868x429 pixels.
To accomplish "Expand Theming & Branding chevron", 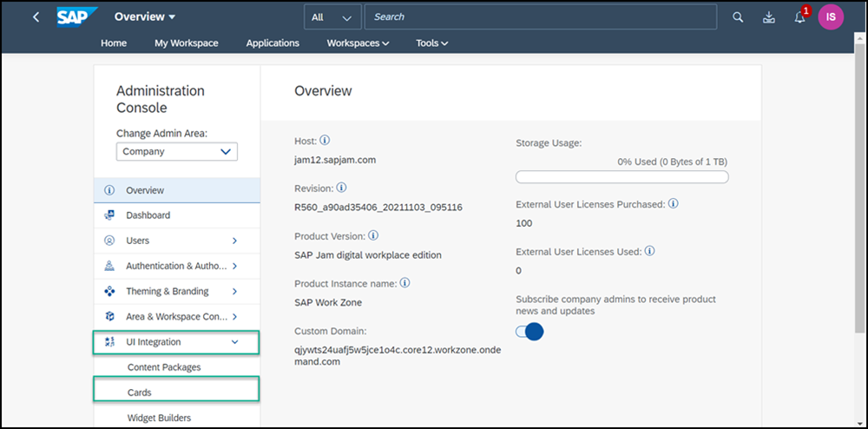I will coord(234,291).
